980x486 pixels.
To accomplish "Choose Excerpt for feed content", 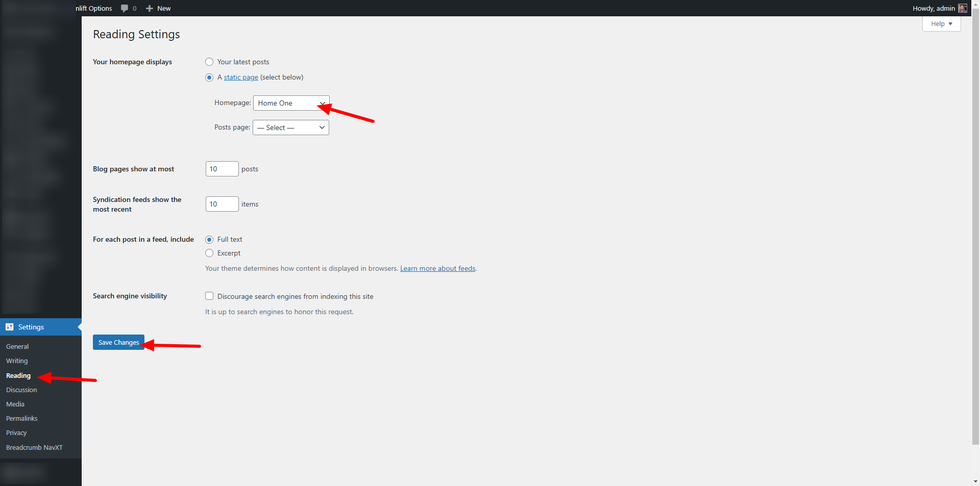I will (x=209, y=253).
